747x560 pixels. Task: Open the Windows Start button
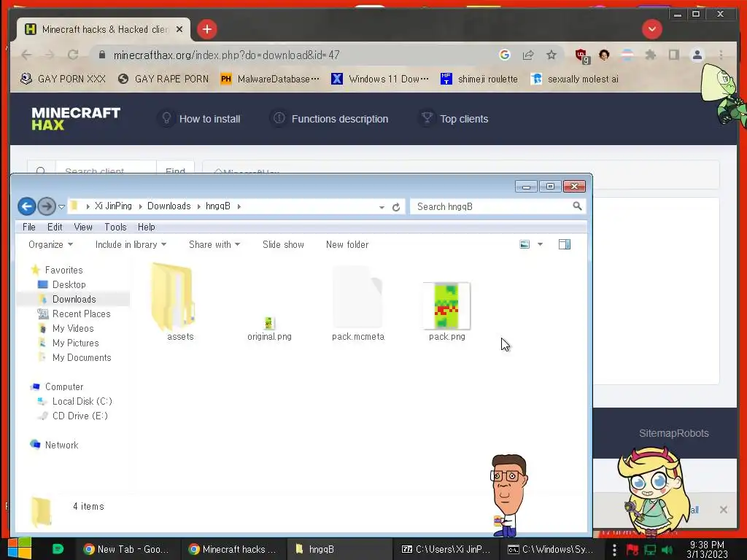coord(19,549)
